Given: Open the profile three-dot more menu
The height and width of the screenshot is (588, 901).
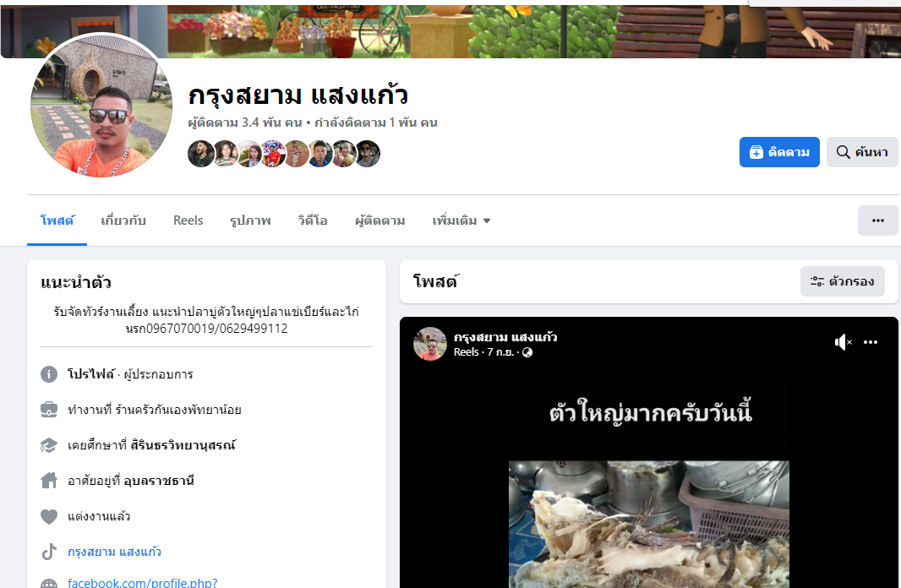Looking at the screenshot, I should coord(877,220).
